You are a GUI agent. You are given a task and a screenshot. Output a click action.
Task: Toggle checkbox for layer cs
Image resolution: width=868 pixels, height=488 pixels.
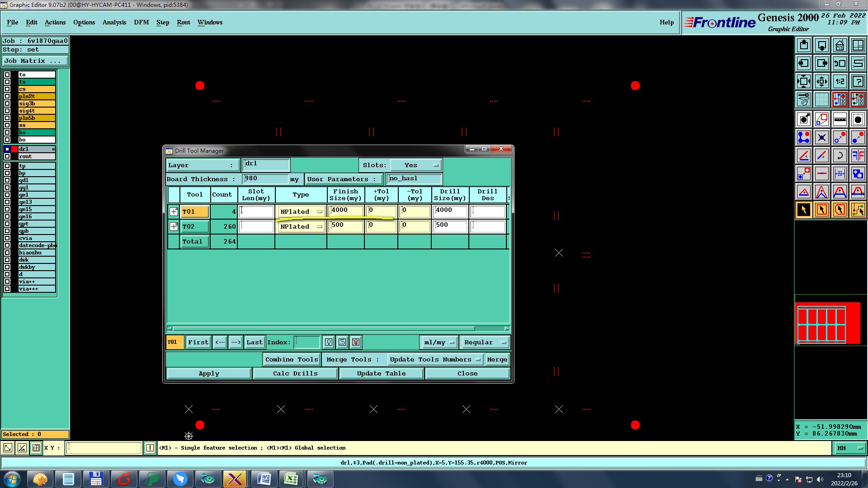pos(7,89)
